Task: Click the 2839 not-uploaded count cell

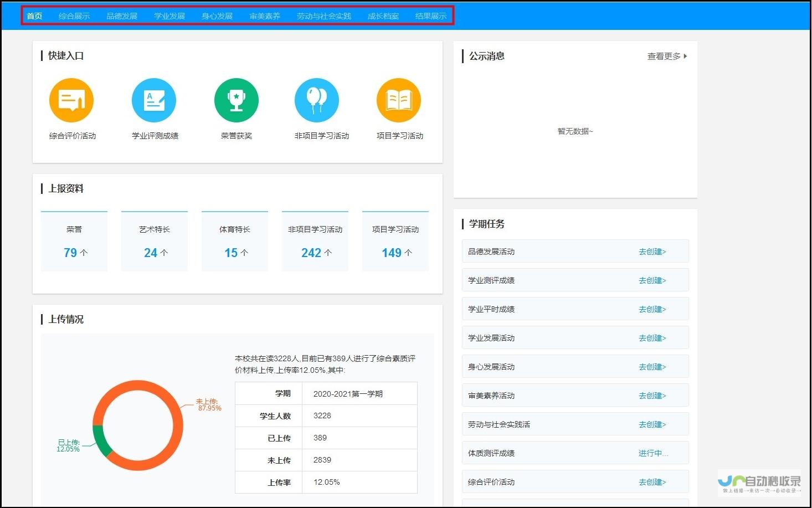Action: (359, 460)
